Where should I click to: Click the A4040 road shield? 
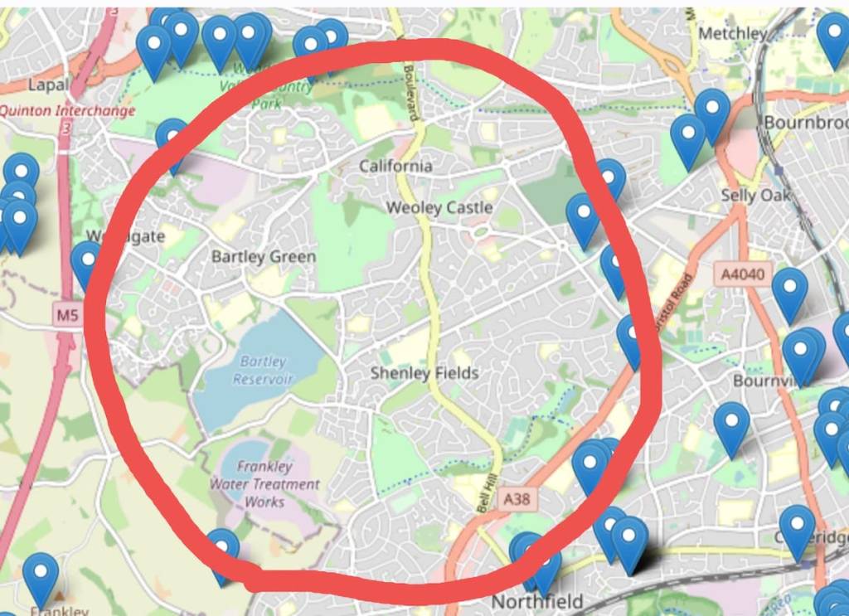(x=744, y=274)
